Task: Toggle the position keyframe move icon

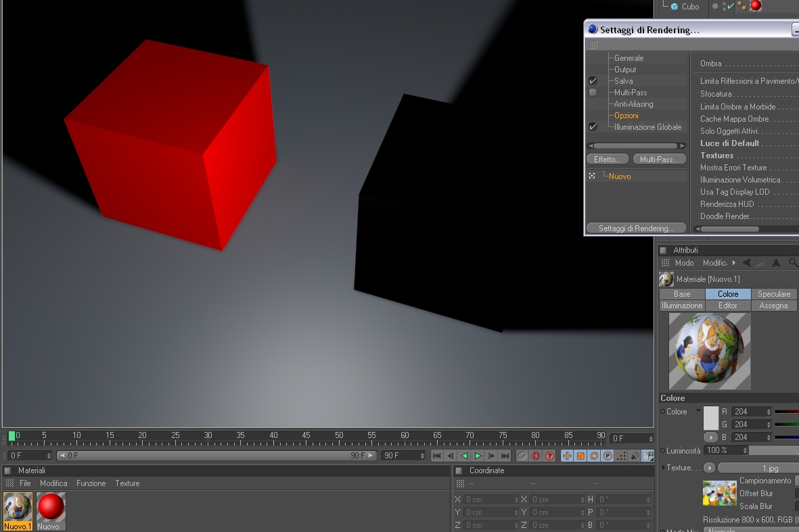Action: click(x=567, y=456)
